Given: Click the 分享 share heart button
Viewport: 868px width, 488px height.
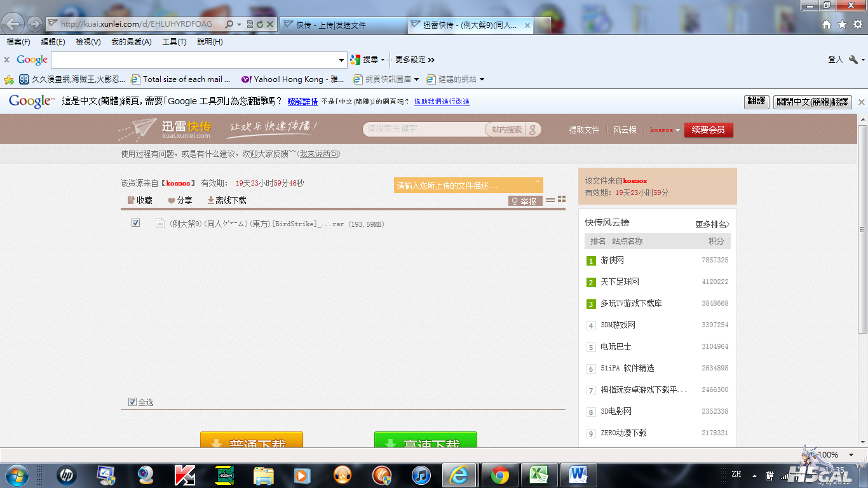Looking at the screenshot, I should point(180,200).
